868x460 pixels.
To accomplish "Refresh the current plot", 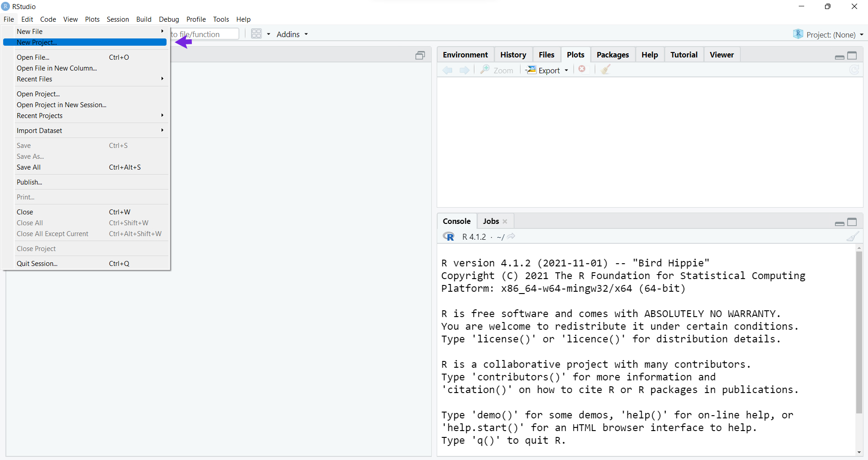I will point(854,70).
